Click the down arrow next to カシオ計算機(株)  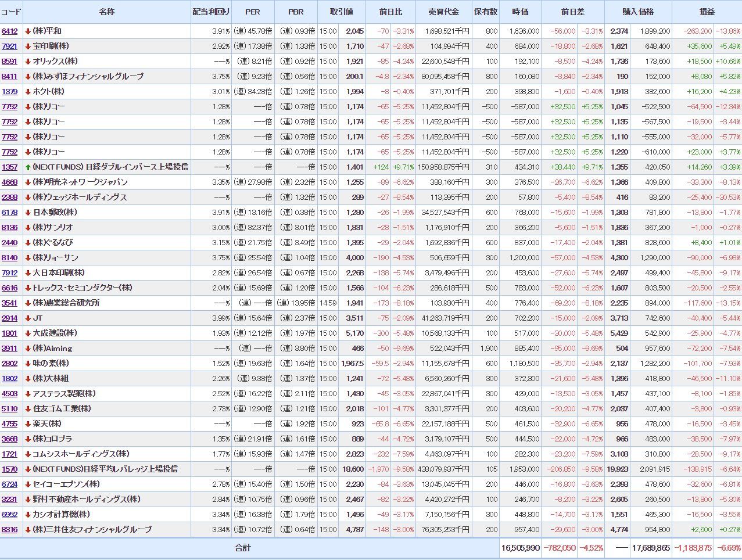(28, 514)
